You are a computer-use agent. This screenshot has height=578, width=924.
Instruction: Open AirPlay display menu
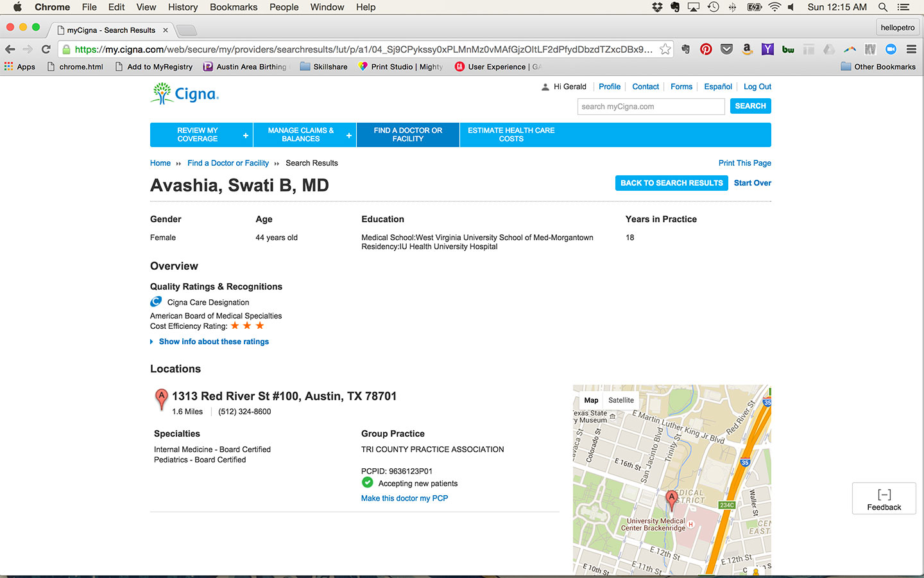pyautogui.click(x=694, y=7)
